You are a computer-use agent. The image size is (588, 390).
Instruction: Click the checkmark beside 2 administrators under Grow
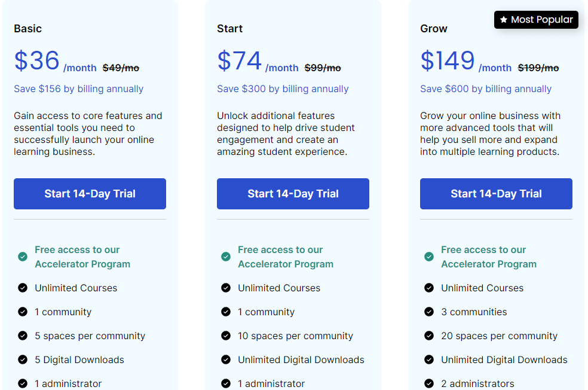click(428, 383)
